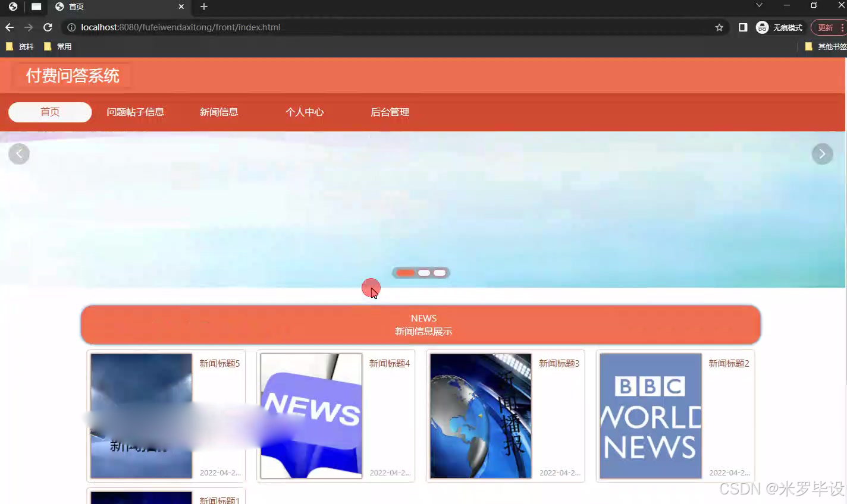Click the 新闻标题3 title text
The height and width of the screenshot is (504, 847).
click(x=559, y=364)
